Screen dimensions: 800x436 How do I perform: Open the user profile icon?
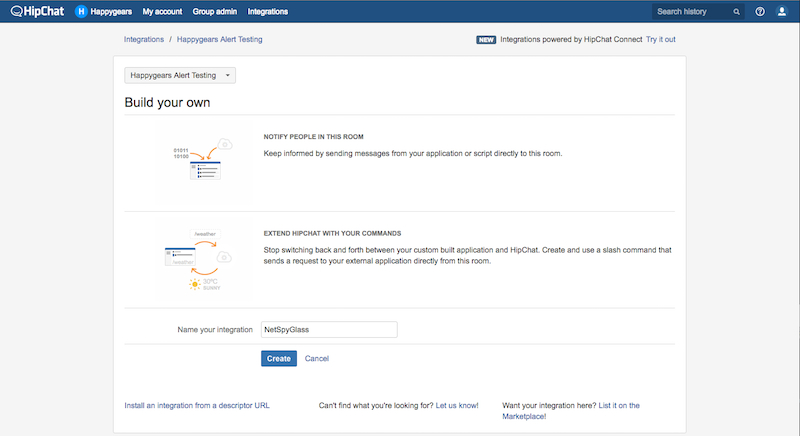point(781,11)
